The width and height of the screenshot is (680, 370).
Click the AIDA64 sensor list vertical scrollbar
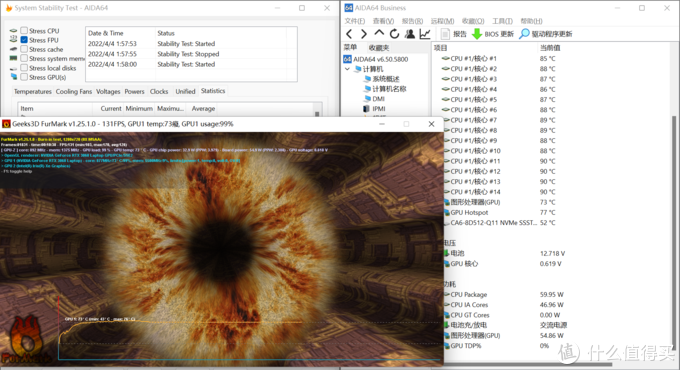pyautogui.click(x=674, y=234)
